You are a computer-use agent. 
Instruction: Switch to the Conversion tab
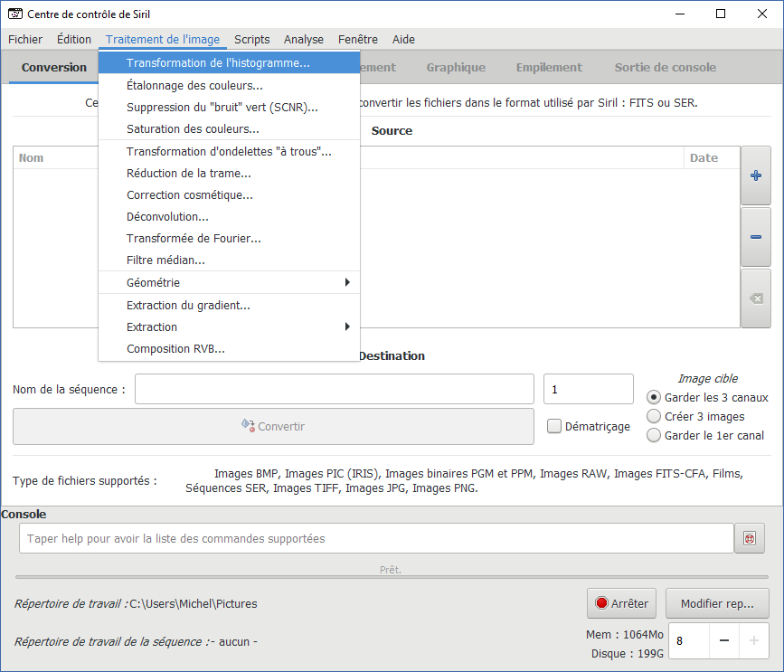54,68
